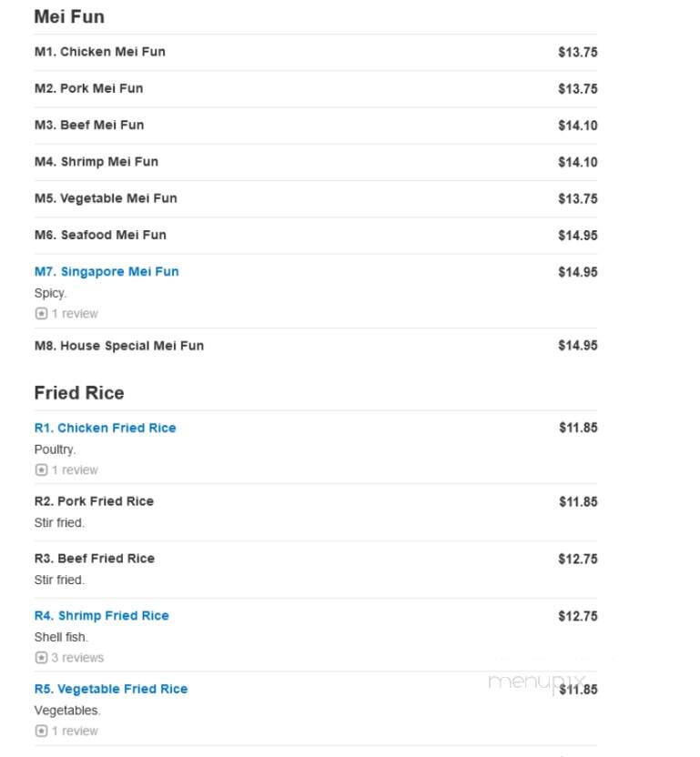The image size is (700, 757).
Task: Select M8. House Special Mei Fun item
Action: point(316,346)
